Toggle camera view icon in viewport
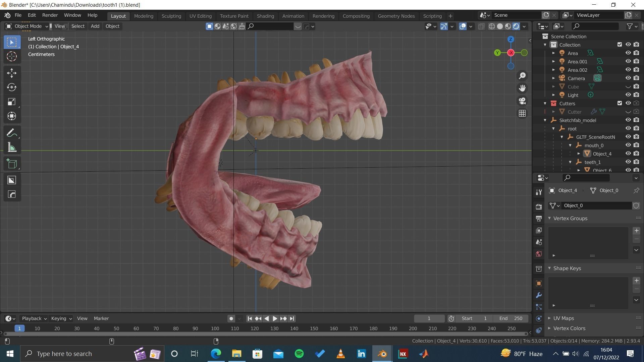 click(x=522, y=101)
